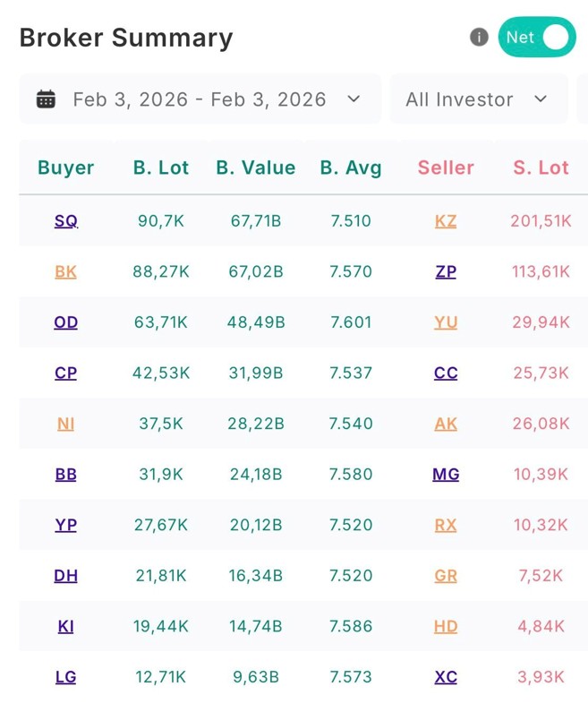Select buyer broker LG
588x712 pixels.
pos(66,677)
